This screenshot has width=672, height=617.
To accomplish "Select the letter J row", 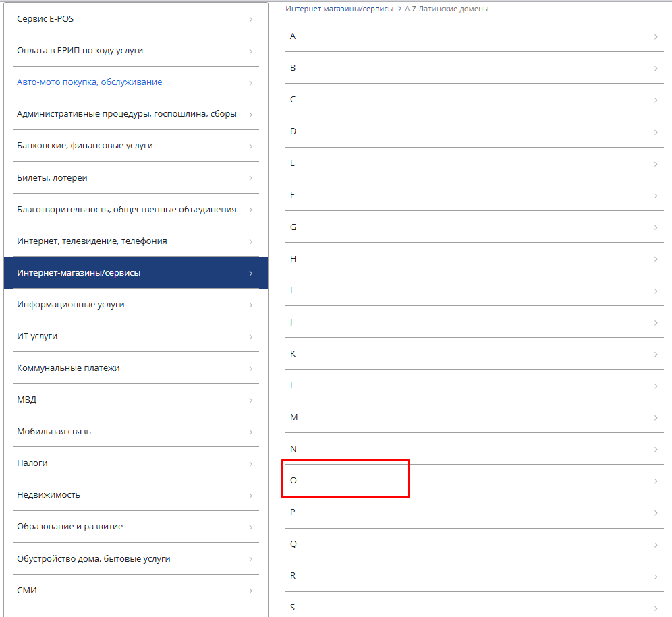I will tap(474, 322).
